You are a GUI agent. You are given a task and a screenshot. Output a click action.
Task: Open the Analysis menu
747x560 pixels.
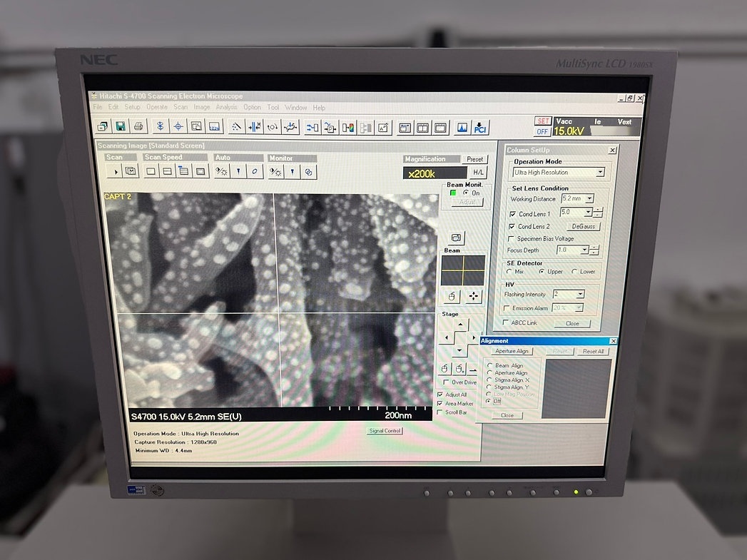click(x=227, y=107)
